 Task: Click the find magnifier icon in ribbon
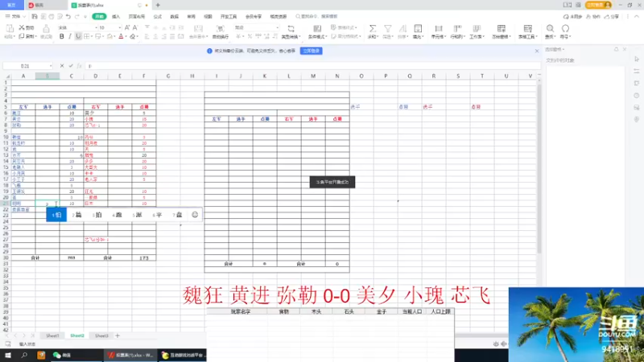[x=550, y=28]
